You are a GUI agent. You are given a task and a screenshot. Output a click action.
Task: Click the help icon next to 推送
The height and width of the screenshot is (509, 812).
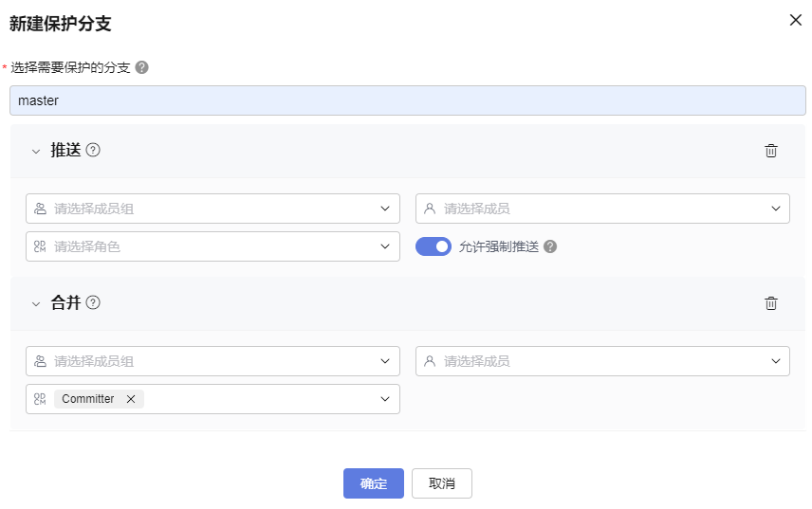93,150
